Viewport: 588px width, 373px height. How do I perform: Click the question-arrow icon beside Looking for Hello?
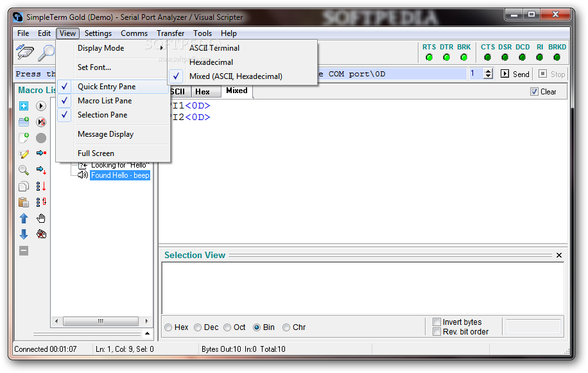(83, 166)
